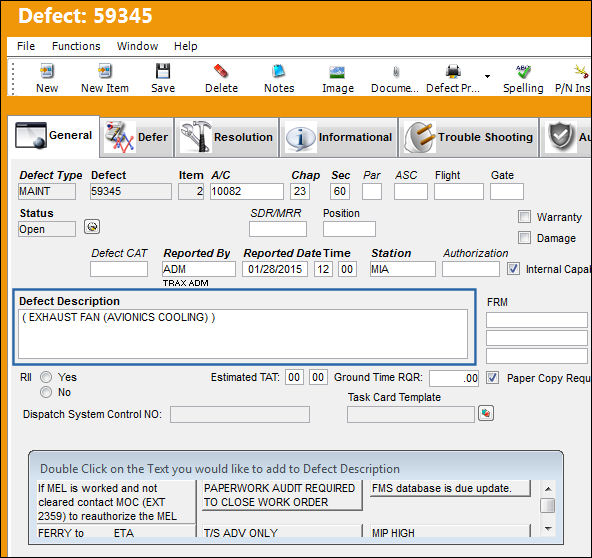The image size is (592, 558).
Task: Select RII Yes radio button
Action: (x=46, y=377)
